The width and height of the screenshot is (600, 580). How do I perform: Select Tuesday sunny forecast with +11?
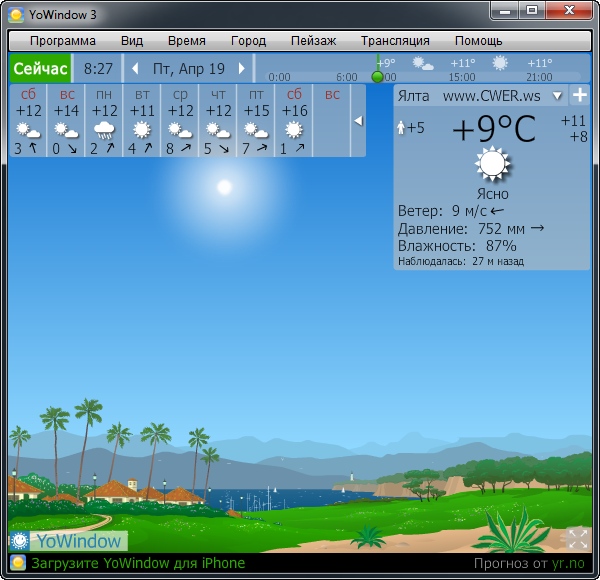(x=142, y=121)
